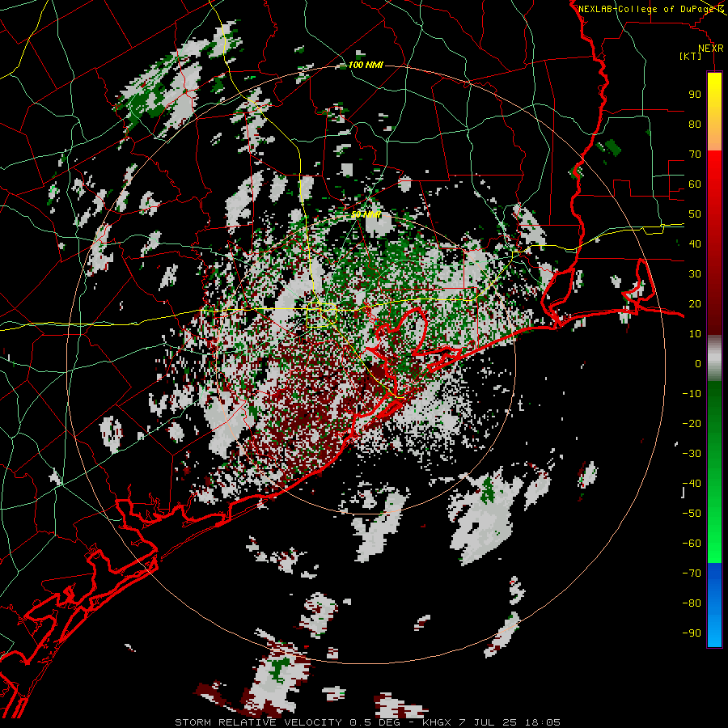Click the "NEXR" label at top right
This screenshot has width=728, height=728.
(x=711, y=49)
